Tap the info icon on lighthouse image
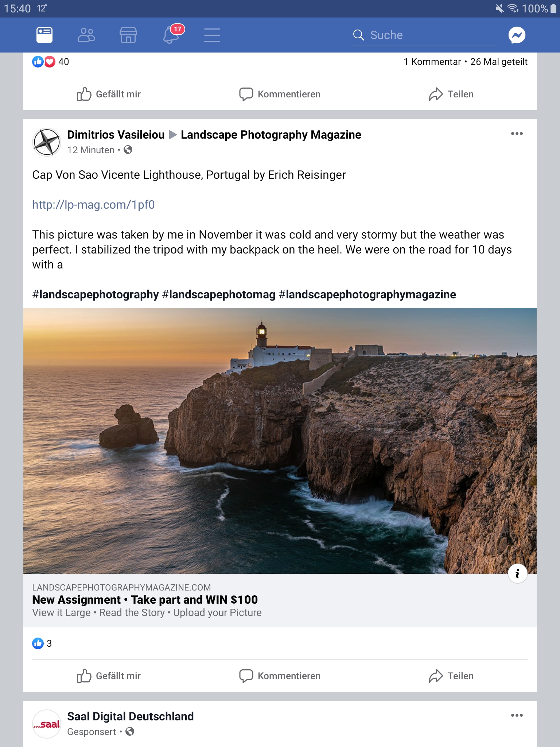The image size is (560, 747). (517, 574)
